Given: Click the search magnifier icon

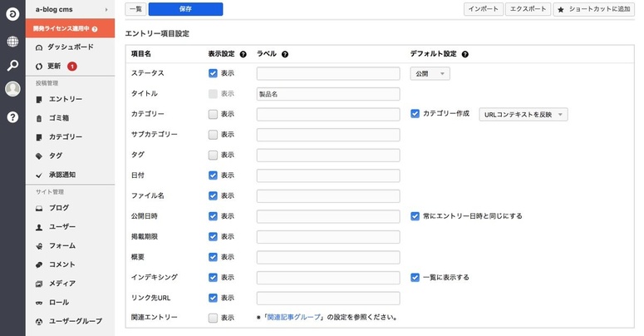Looking at the screenshot, I should point(12,66).
